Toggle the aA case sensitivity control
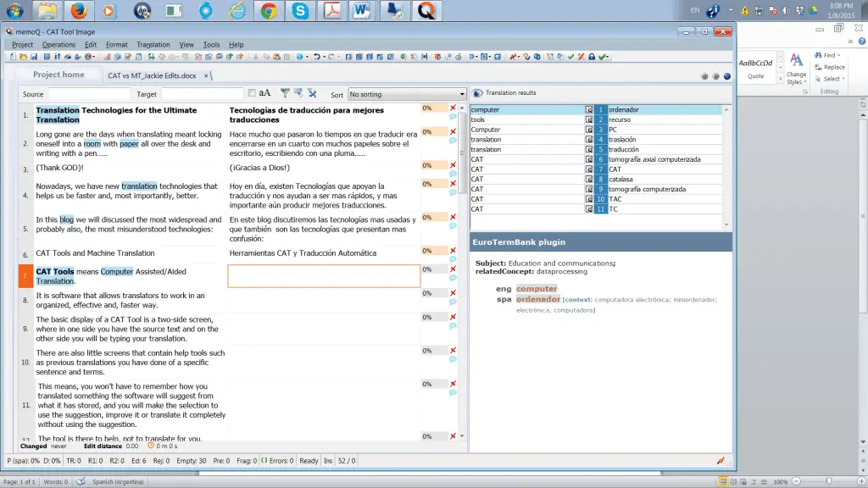The height and width of the screenshot is (488, 868). 263,94
